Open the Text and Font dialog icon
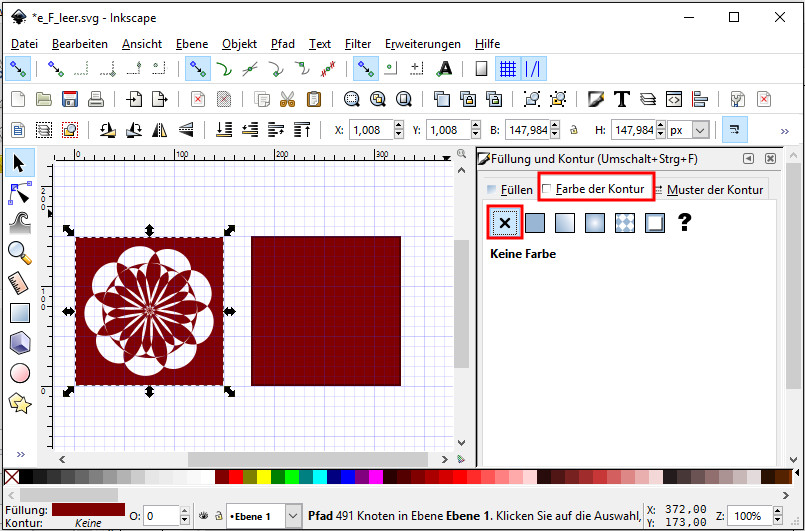805x531 pixels. pyautogui.click(x=622, y=99)
